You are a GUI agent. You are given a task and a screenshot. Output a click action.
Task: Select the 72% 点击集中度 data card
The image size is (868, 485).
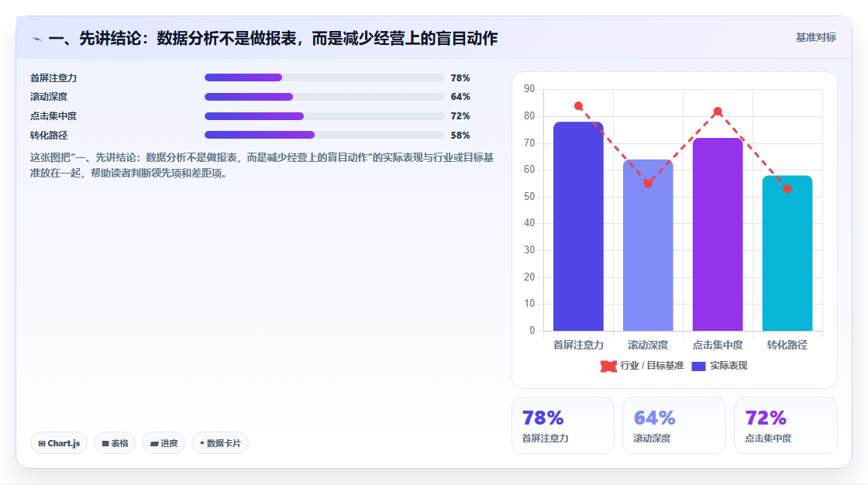(786, 425)
